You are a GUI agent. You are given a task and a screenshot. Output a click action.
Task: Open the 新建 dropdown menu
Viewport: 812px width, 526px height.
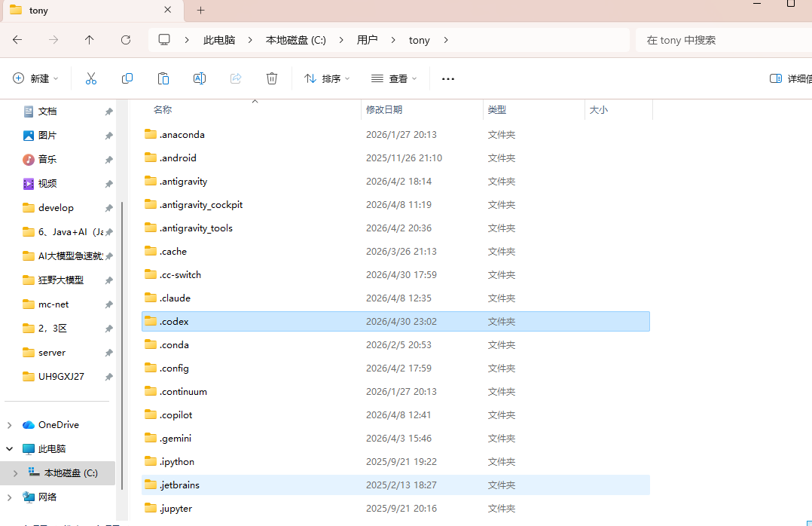(35, 79)
